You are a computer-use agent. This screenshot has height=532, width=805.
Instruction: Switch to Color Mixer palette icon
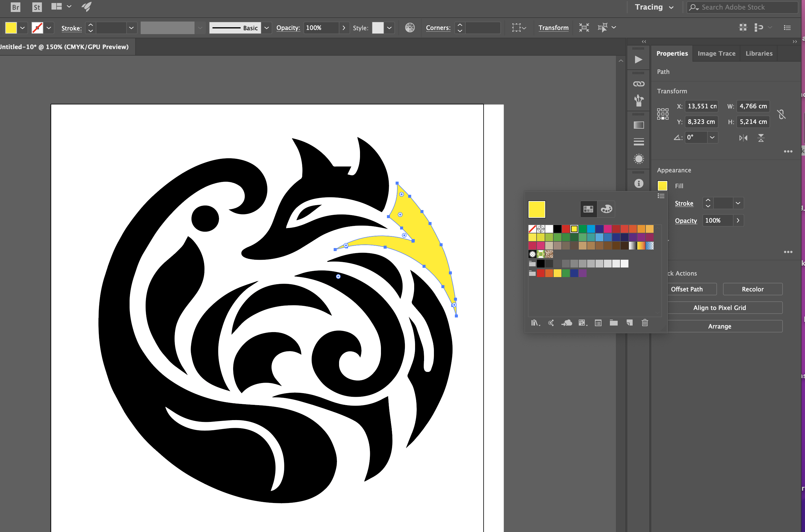click(x=606, y=209)
